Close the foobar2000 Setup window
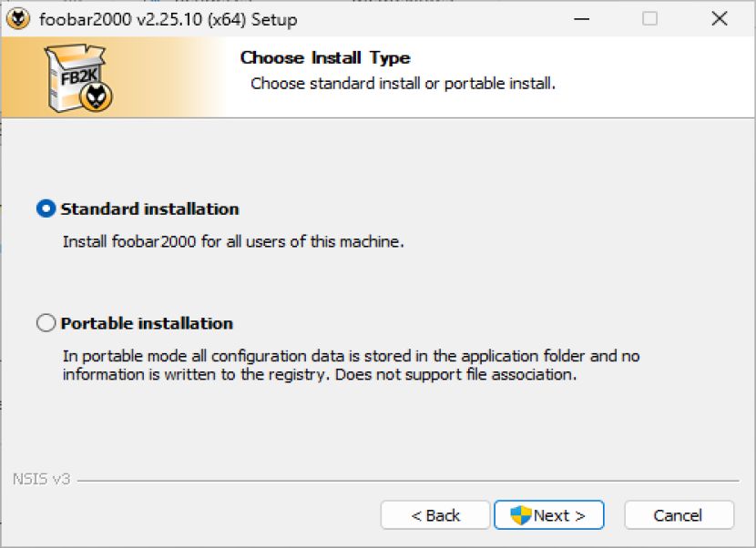The width and height of the screenshot is (756, 548). pyautogui.click(x=720, y=19)
